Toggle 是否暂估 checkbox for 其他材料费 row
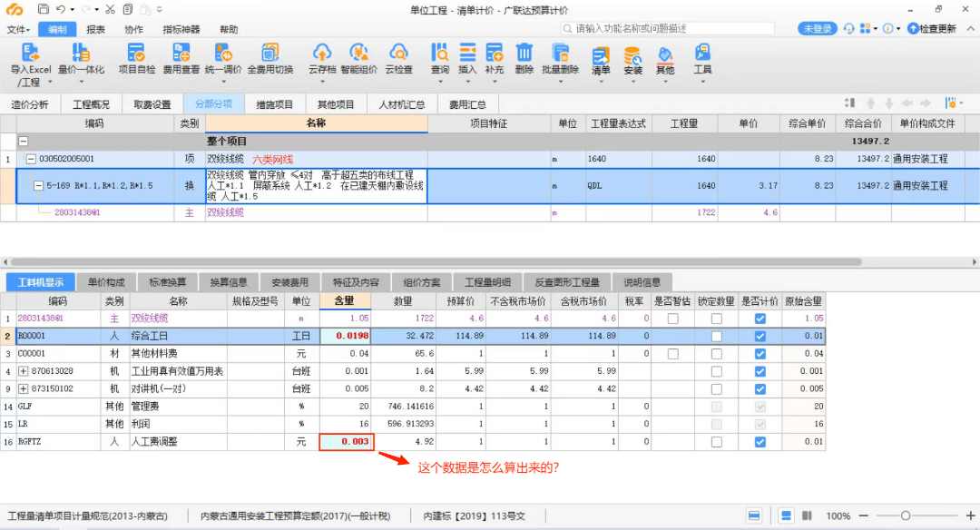The height and width of the screenshot is (530, 980). tap(672, 354)
